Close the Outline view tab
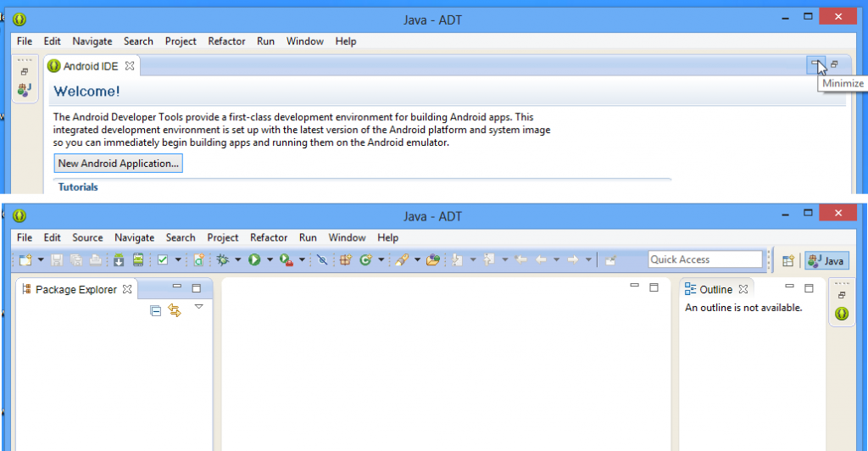This screenshot has width=868, height=451. click(x=743, y=289)
